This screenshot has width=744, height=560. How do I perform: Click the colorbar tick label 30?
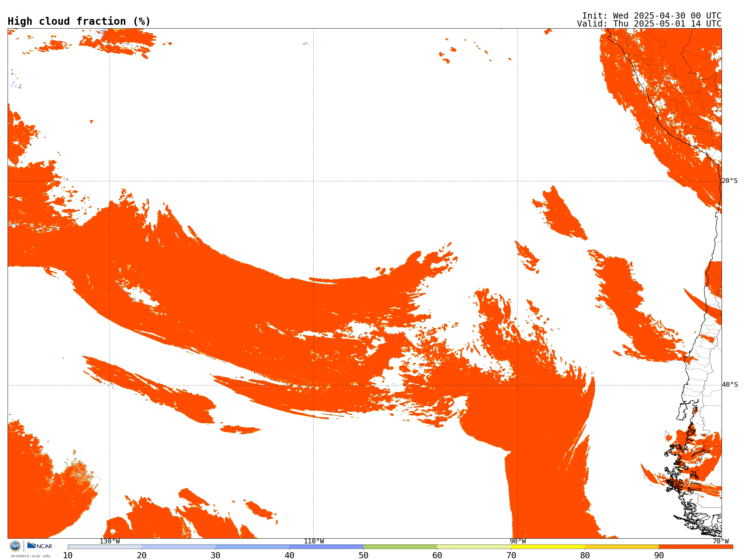216,556
